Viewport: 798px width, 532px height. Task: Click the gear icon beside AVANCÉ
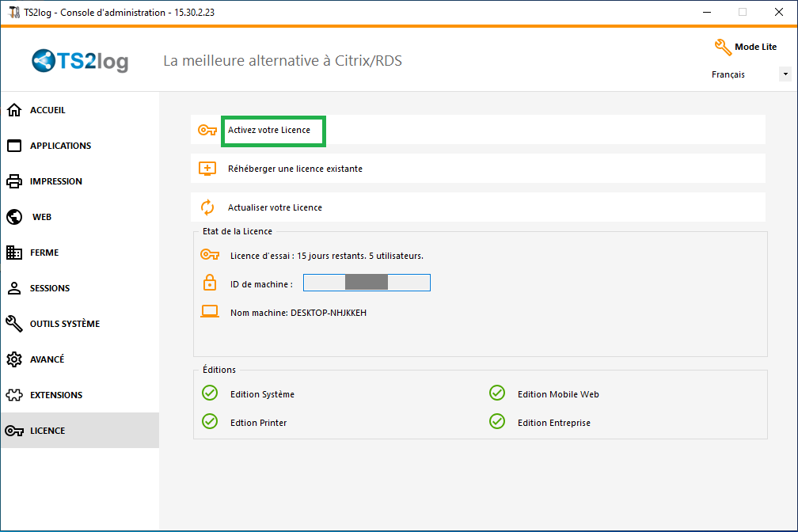tap(14, 359)
